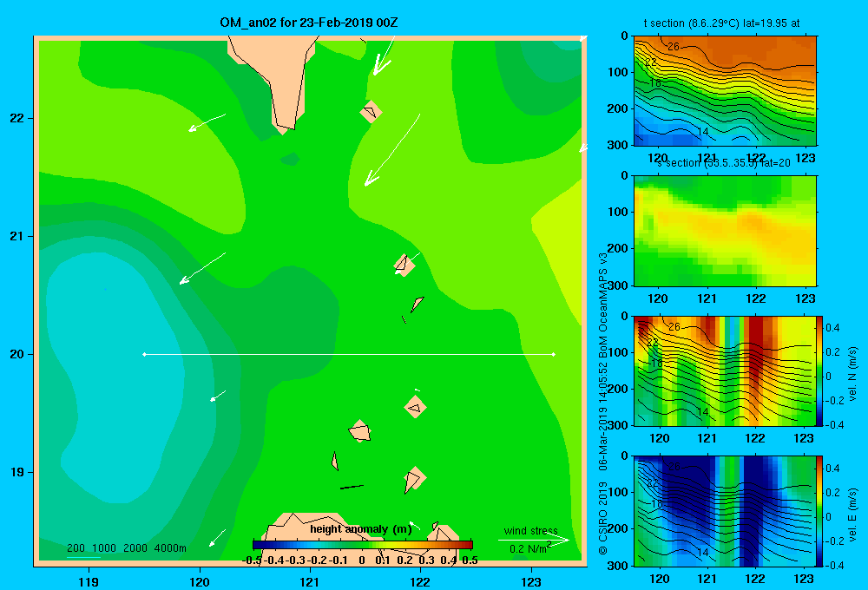Click latitude label 19 on the main map

tap(17, 472)
